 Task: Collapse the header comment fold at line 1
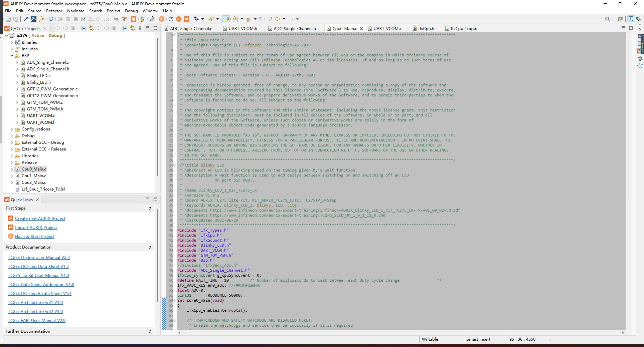pyautogui.click(x=175, y=35)
